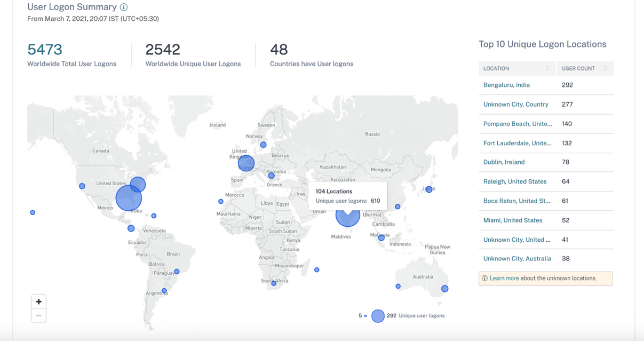Click the largest bubble over southern United States
Viewport: 644px width, 341px height.
[x=129, y=198]
